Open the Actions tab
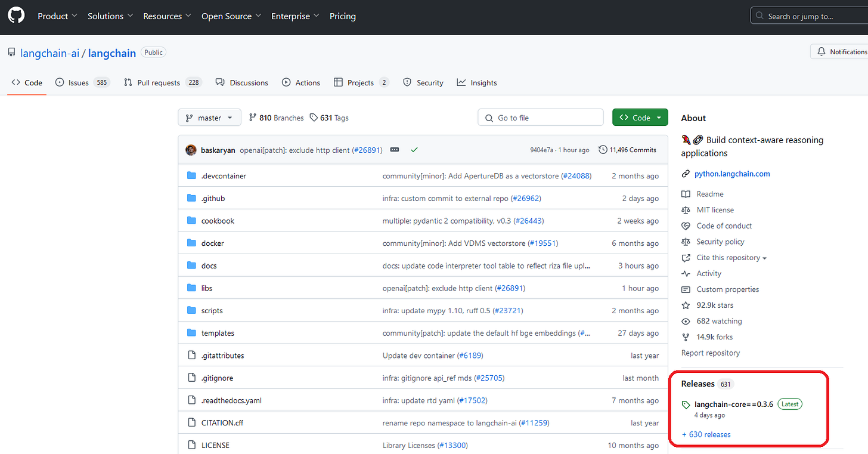 (x=301, y=83)
